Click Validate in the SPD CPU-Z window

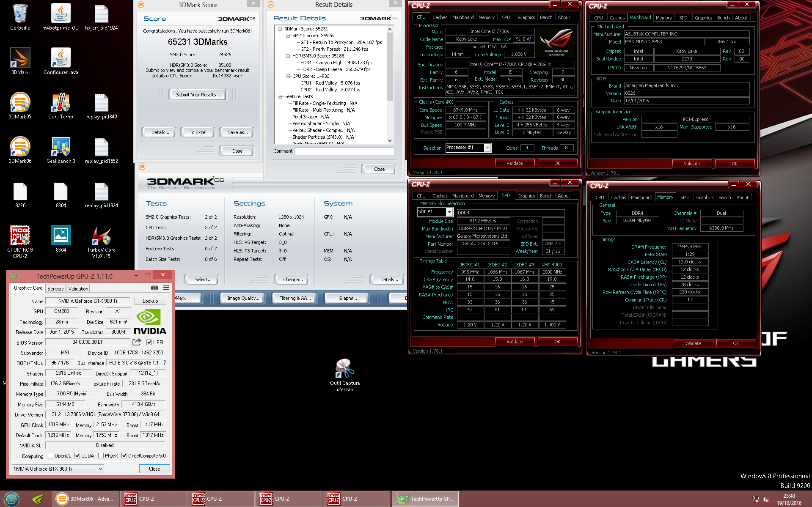(515, 342)
